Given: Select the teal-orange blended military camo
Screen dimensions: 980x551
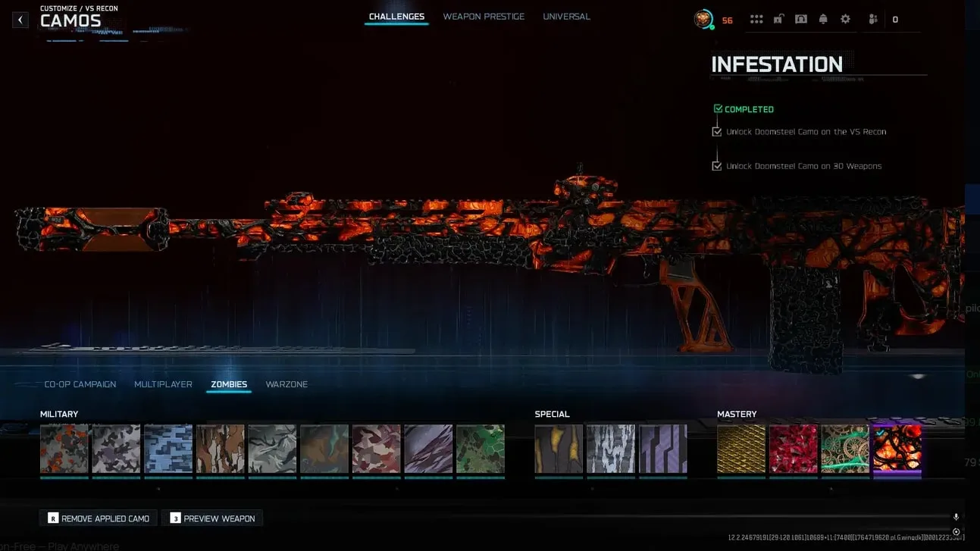Looking at the screenshot, I should click(324, 449).
